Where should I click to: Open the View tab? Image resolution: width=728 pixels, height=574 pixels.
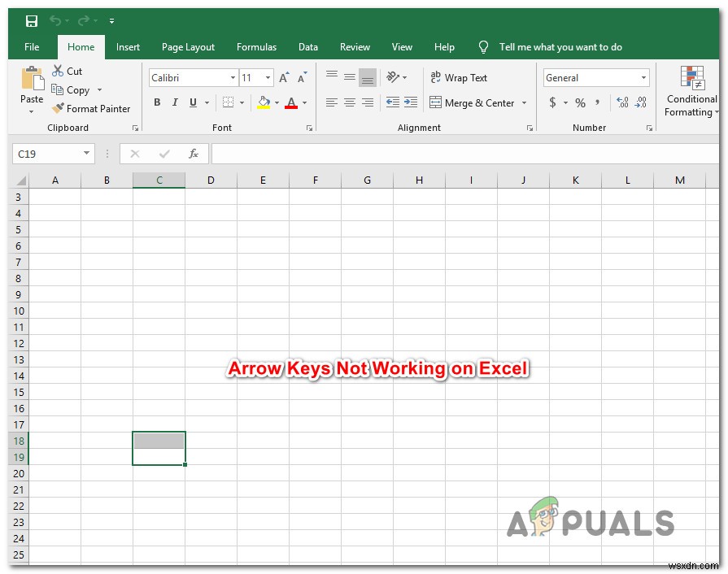tap(402, 47)
